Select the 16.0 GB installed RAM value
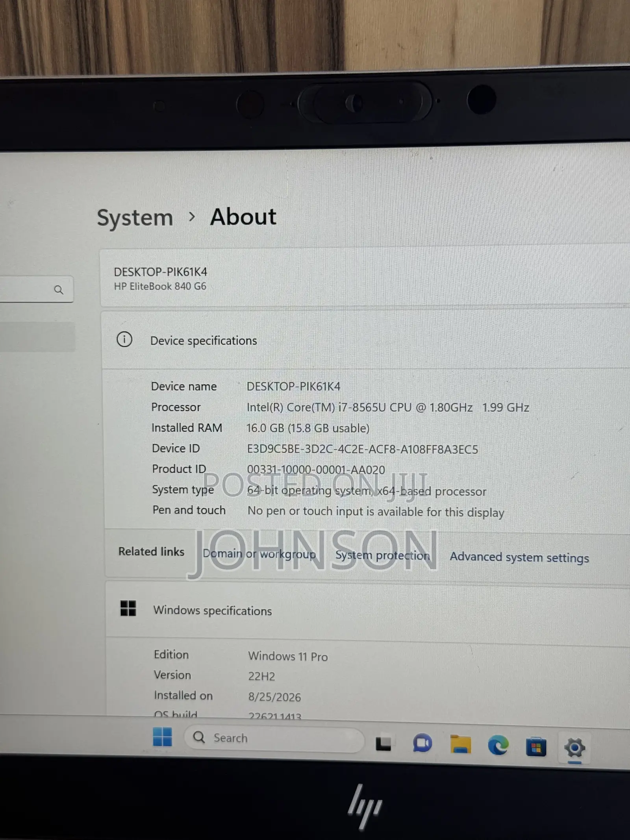The image size is (630, 840). point(308,428)
